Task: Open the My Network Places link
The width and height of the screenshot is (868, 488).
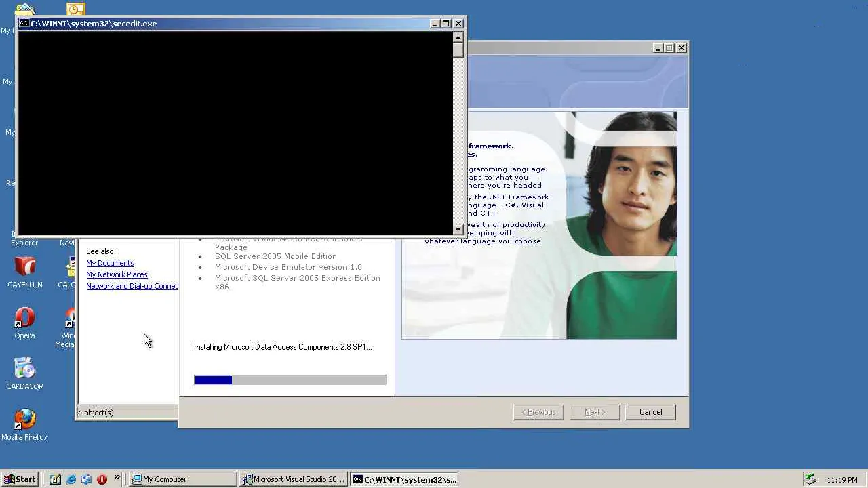Action: coord(117,274)
